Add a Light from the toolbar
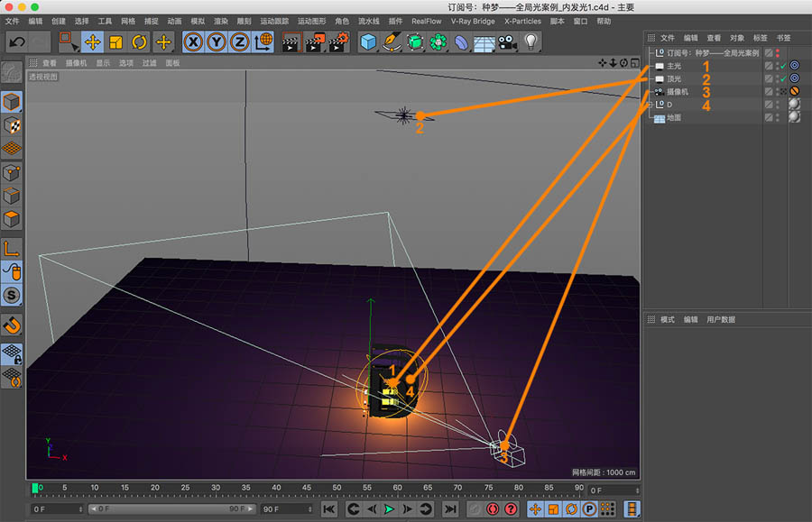Viewport: 812px width, 522px height. pyautogui.click(x=531, y=40)
